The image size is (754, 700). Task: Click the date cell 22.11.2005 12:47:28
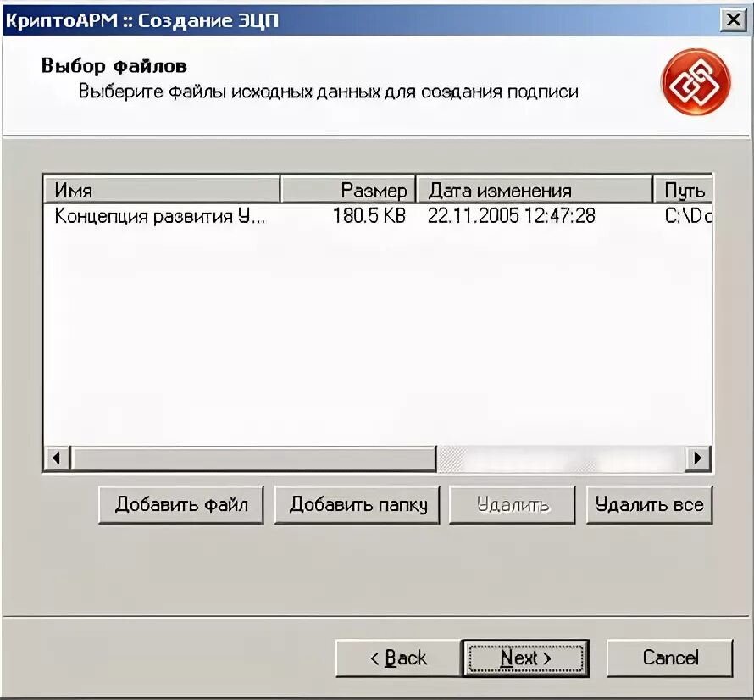(x=511, y=215)
